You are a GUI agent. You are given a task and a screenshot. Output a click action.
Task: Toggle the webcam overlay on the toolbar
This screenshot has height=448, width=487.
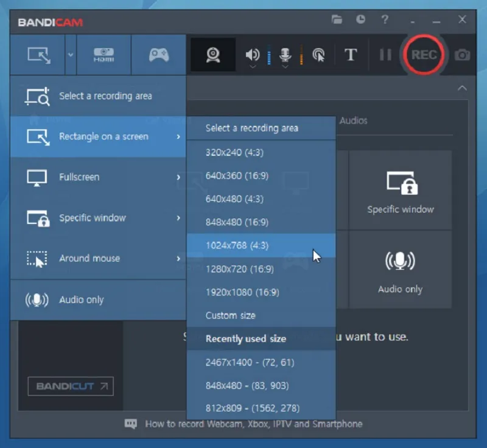(x=213, y=55)
